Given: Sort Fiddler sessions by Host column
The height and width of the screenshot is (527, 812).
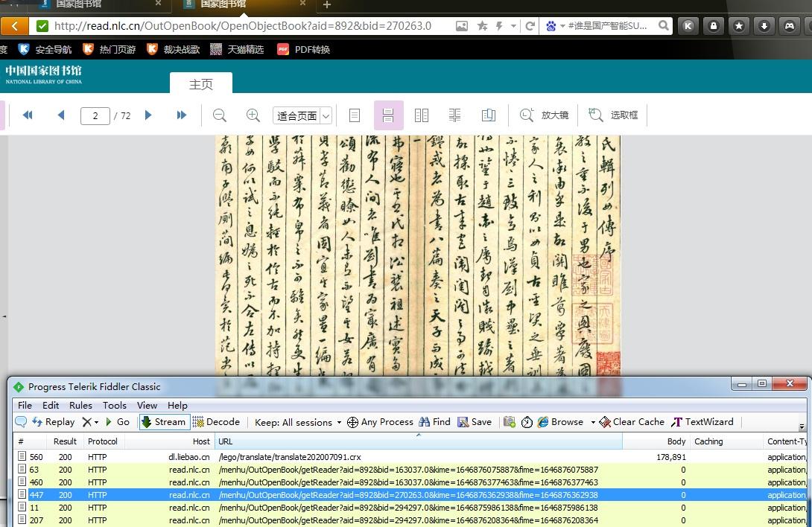Looking at the screenshot, I should click(168, 441).
